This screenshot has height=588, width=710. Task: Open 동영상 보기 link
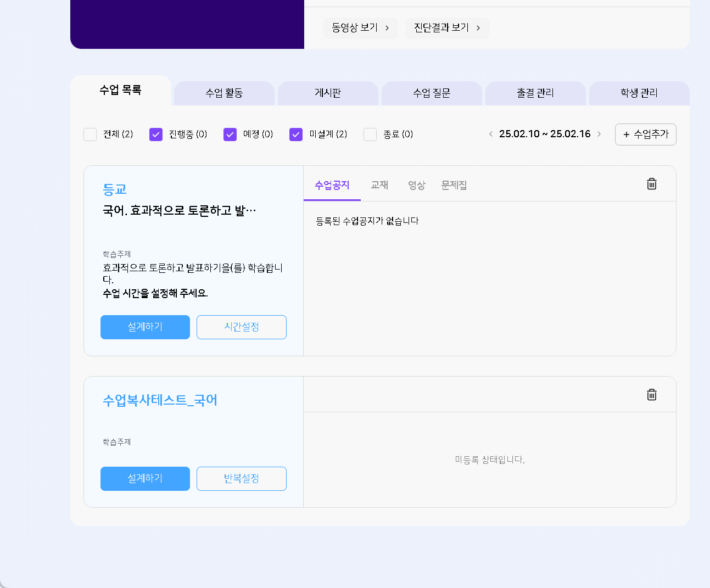pos(360,28)
